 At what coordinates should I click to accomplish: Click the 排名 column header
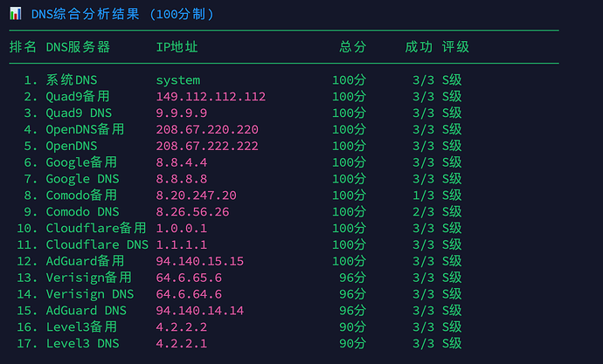click(23, 47)
